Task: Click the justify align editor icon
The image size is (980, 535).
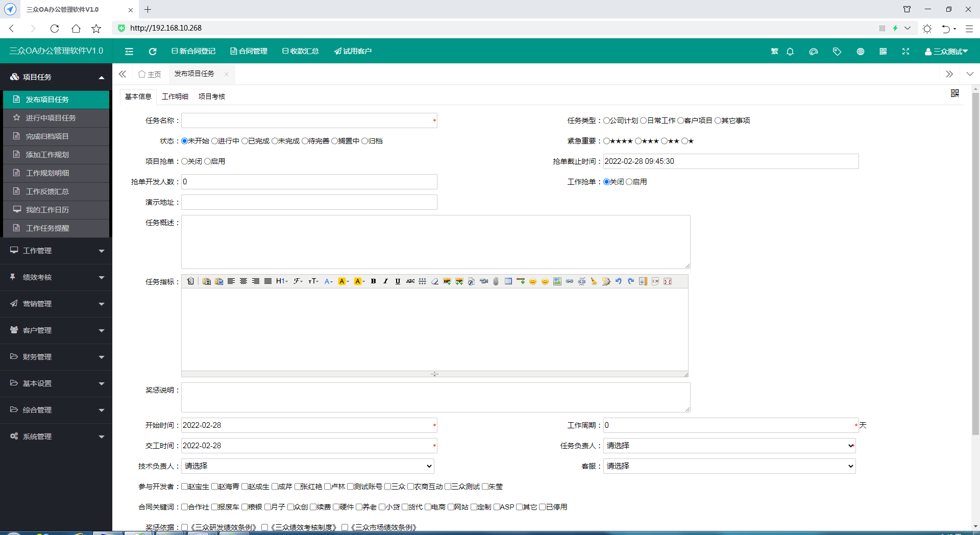Action: [268, 281]
